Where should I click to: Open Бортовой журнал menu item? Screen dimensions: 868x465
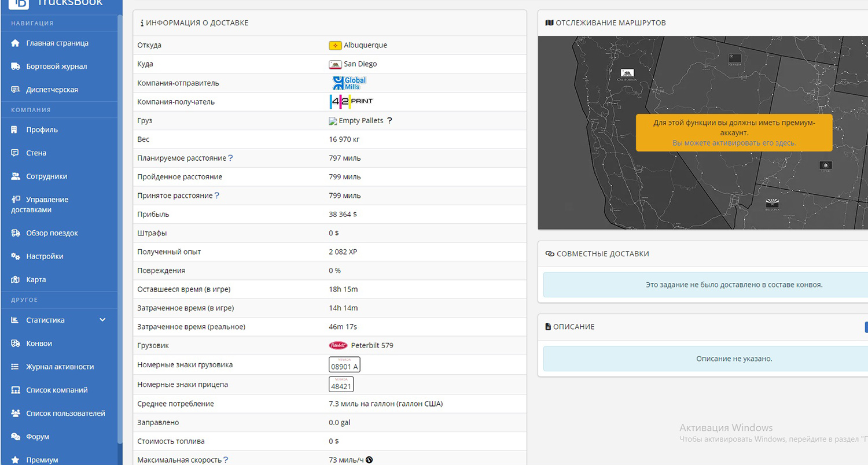57,67
